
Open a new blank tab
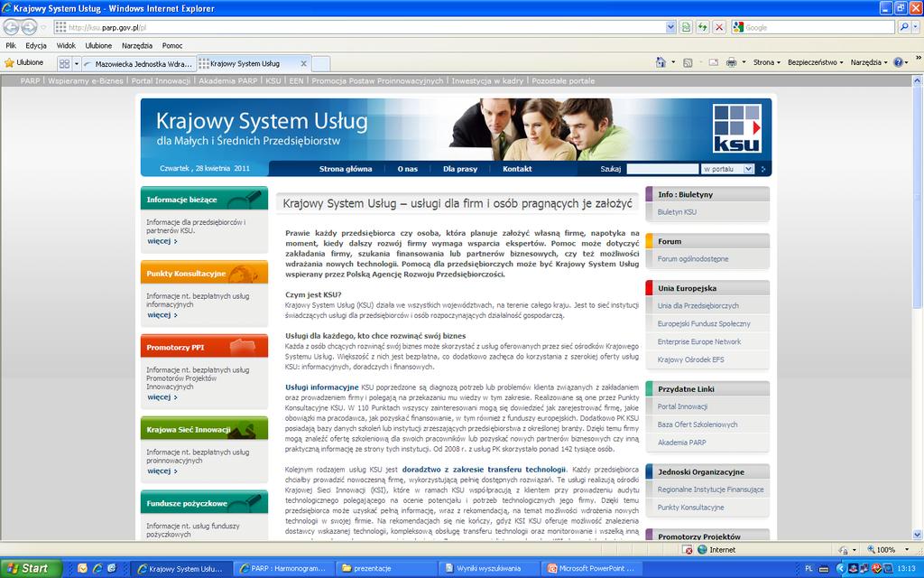pos(320,64)
